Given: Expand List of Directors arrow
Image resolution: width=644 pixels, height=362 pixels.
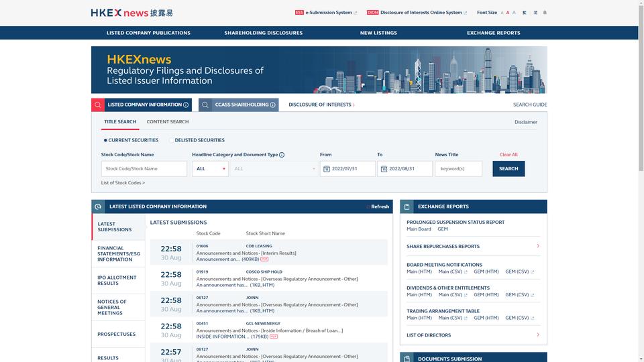Looking at the screenshot, I should click(x=538, y=335).
